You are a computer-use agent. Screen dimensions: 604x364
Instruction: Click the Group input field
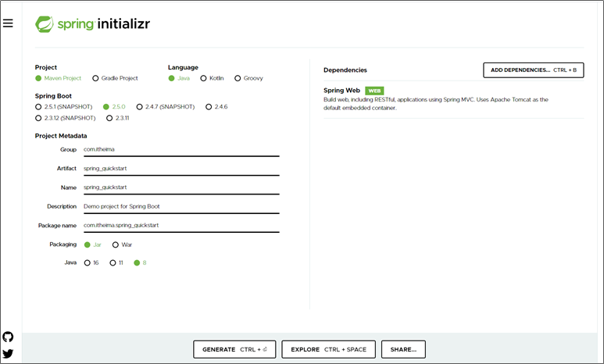tap(181, 149)
